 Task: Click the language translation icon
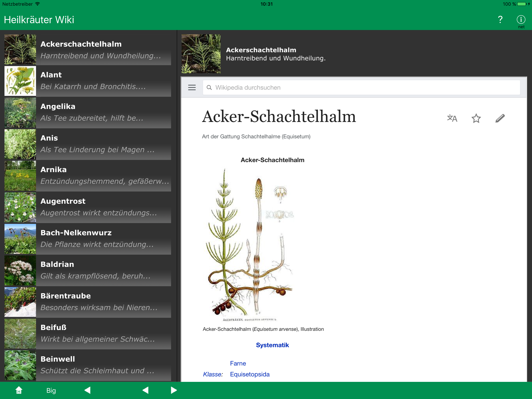click(452, 118)
